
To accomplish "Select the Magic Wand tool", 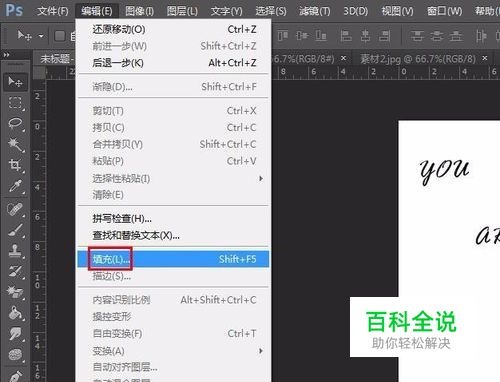I will 15,144.
